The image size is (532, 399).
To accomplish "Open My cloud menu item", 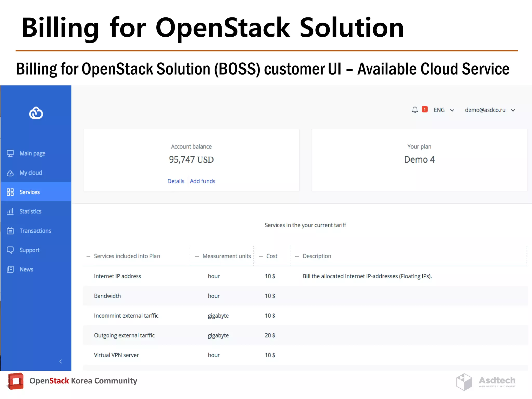I will coord(36,173).
